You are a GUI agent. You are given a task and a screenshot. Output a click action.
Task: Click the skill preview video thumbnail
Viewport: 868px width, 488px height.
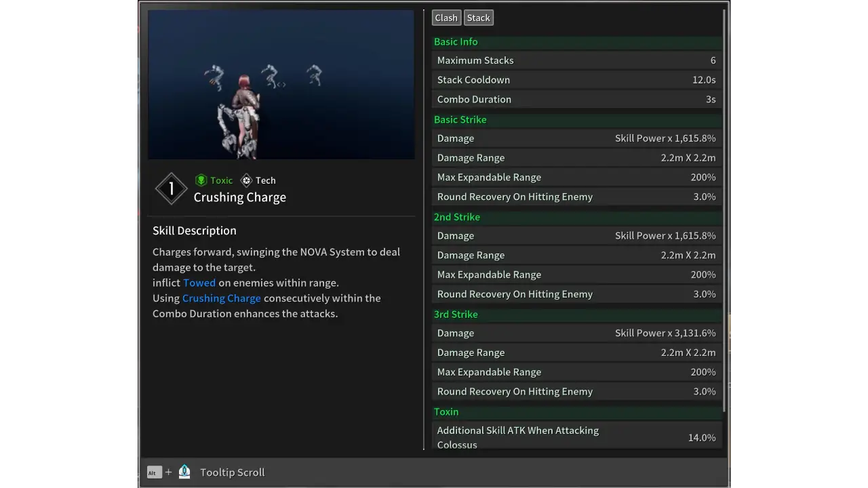point(281,85)
